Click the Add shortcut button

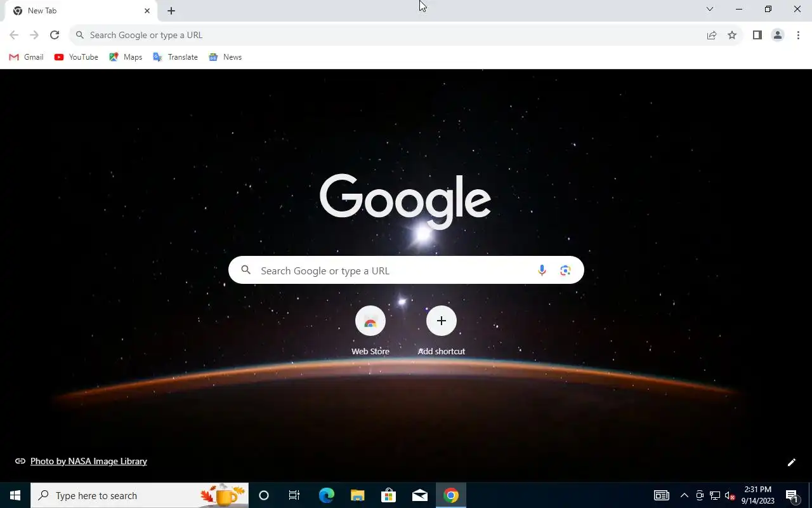click(442, 330)
